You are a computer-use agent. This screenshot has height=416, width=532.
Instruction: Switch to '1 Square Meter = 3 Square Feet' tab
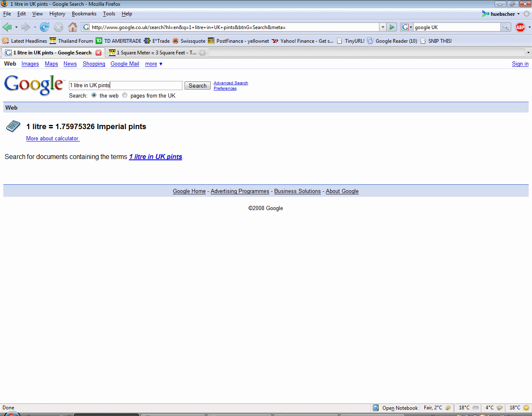[x=157, y=53]
